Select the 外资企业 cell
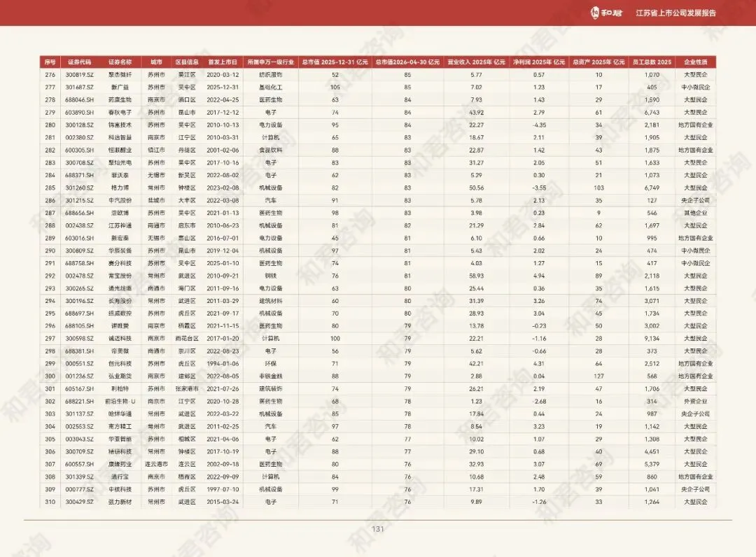Viewport: 756px width, 557px height. tap(696, 402)
